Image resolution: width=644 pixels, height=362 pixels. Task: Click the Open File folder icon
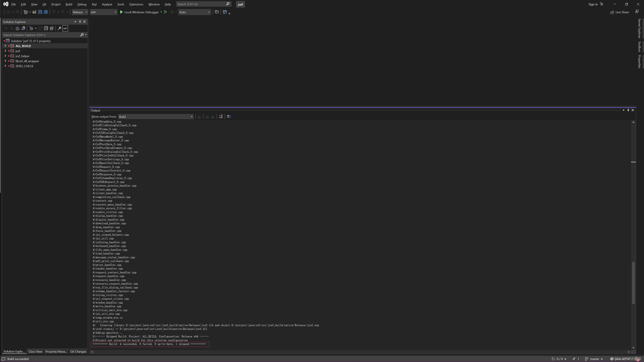click(35, 12)
